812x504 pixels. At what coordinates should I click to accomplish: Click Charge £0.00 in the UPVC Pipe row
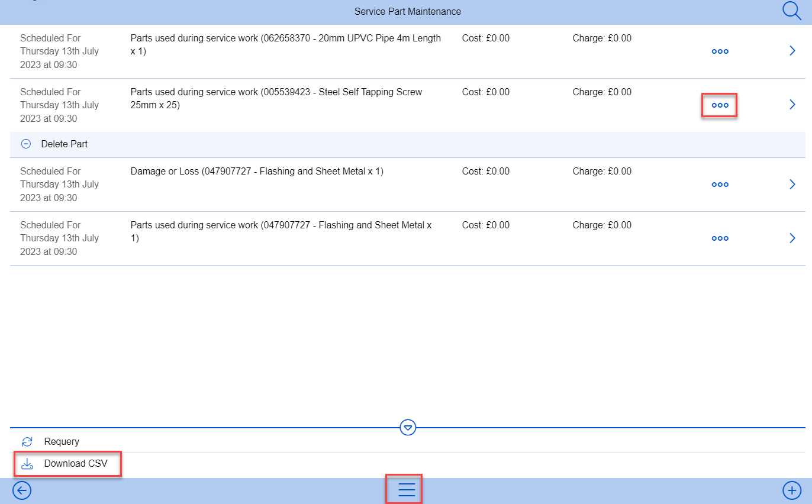tap(602, 38)
